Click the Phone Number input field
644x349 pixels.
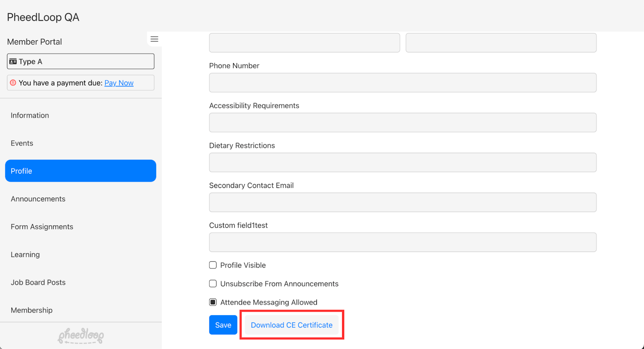pyautogui.click(x=403, y=83)
